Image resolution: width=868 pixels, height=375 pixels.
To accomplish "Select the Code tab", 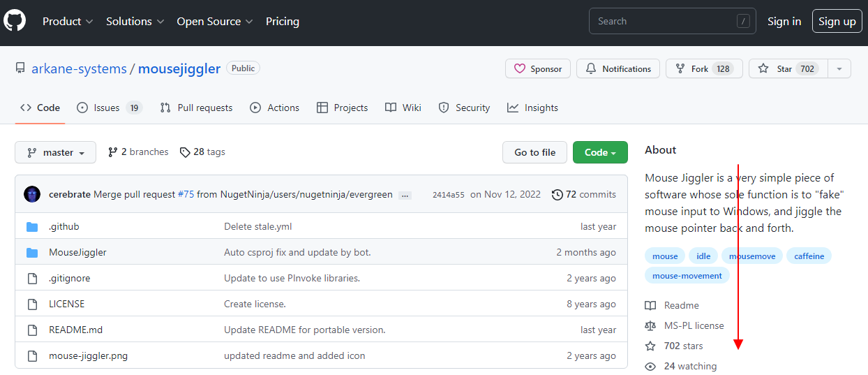I will [40, 108].
